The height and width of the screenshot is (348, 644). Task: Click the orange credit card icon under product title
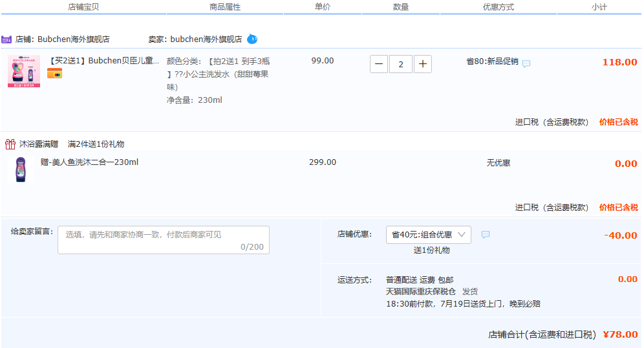point(54,74)
